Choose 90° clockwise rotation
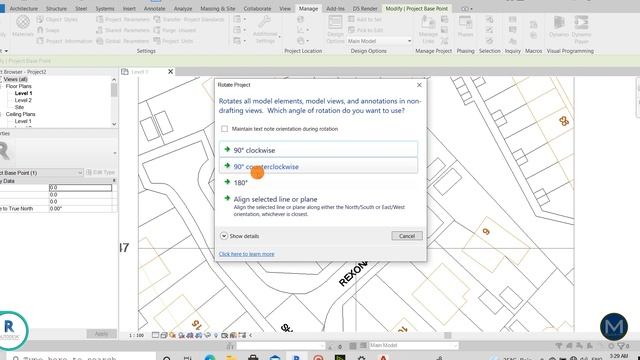The height and width of the screenshot is (360, 640). (x=318, y=150)
